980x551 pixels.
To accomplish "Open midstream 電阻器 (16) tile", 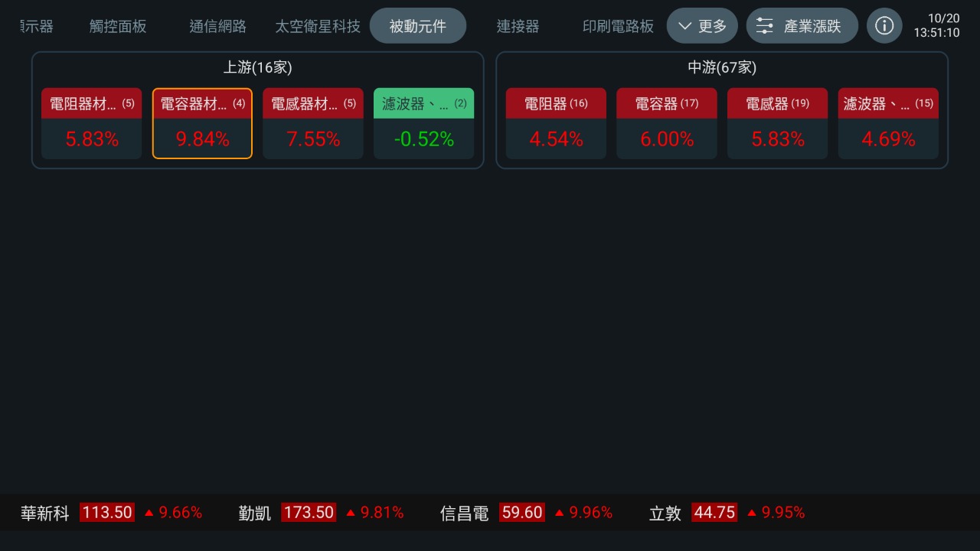I will click(556, 123).
